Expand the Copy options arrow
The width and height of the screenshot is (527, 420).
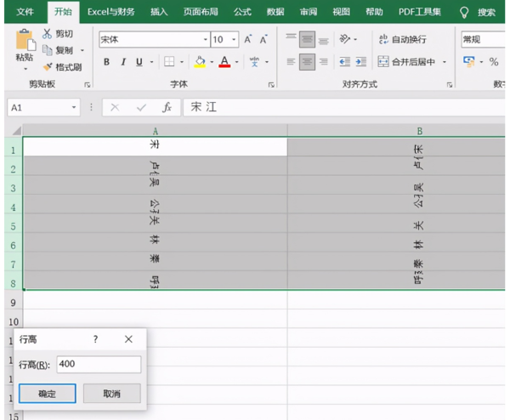82,50
